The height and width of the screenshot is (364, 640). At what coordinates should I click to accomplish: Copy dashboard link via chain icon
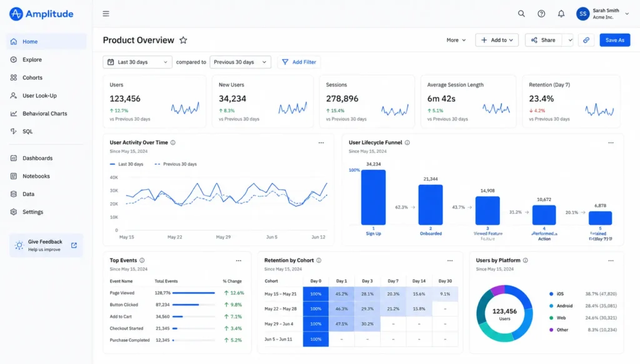(x=586, y=40)
